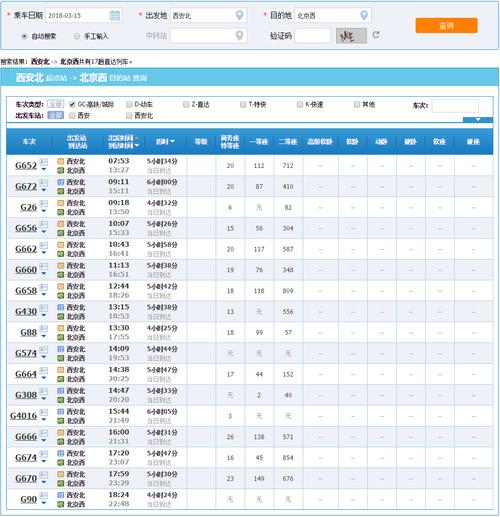Image resolution: width=500 pixels, height=517 pixels.
Task: Expand details arrow under G88
Action: pos(44,336)
